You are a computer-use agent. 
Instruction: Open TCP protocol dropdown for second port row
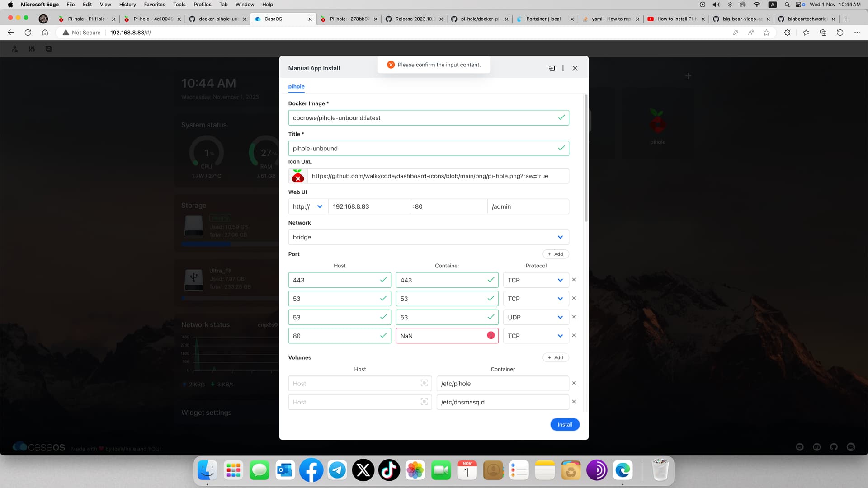coord(536,299)
